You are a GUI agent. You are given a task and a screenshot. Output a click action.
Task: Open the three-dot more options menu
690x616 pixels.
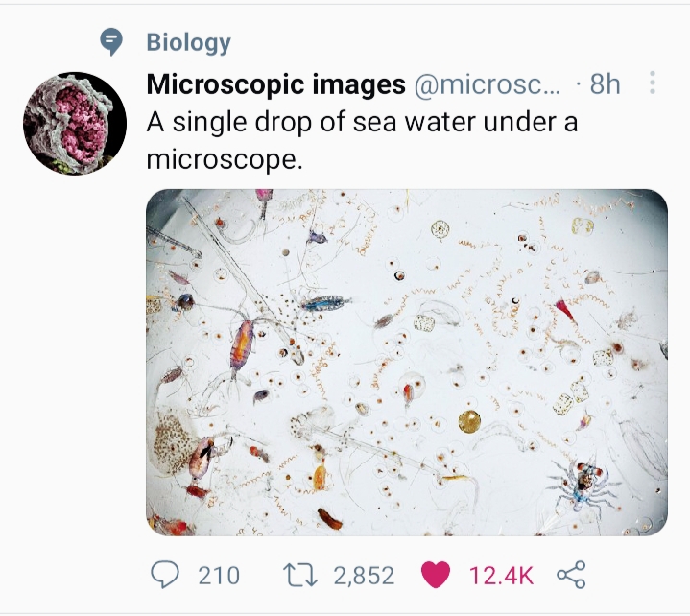[x=653, y=83]
